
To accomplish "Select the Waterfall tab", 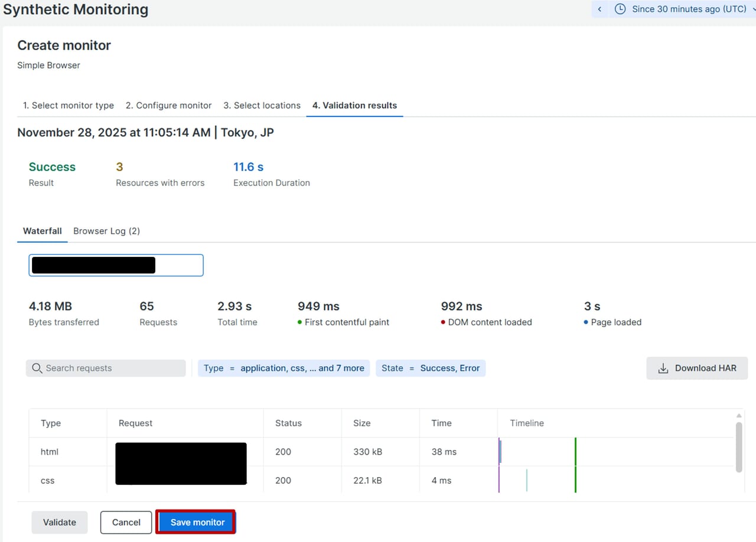I will 43,231.
